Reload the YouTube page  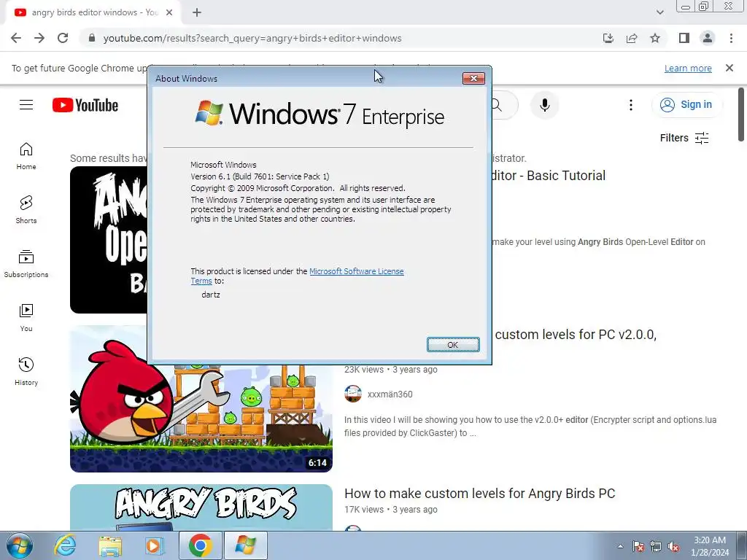click(x=63, y=38)
